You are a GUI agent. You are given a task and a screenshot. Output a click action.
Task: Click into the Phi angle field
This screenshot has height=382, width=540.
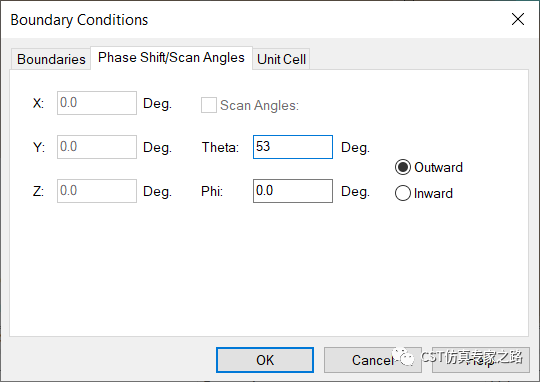293,191
